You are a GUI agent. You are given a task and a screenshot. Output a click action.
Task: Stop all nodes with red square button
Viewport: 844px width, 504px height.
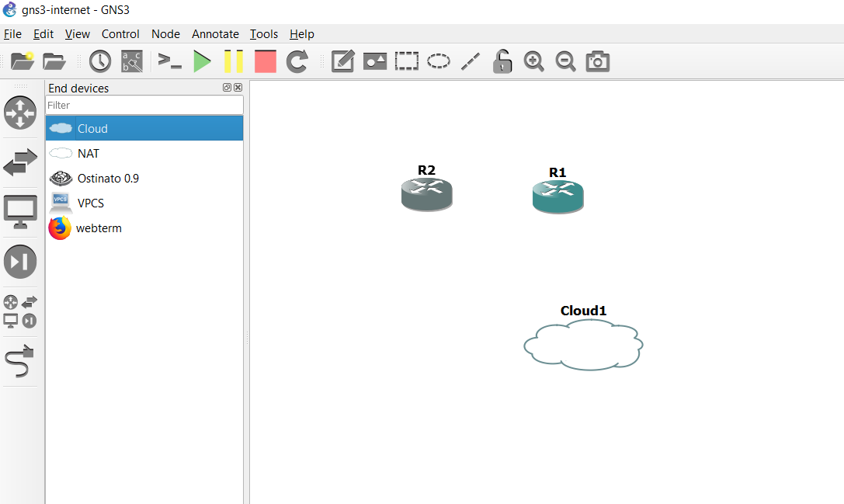[266, 61]
